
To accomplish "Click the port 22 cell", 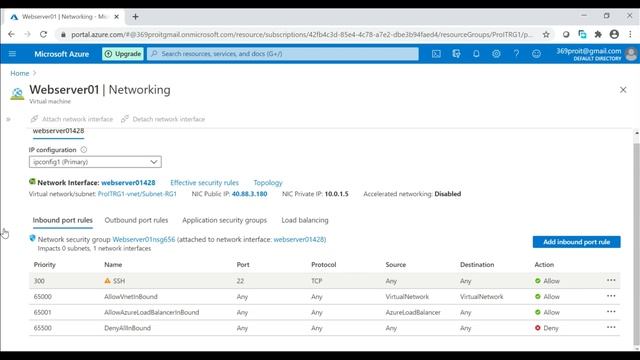I will [240, 281].
